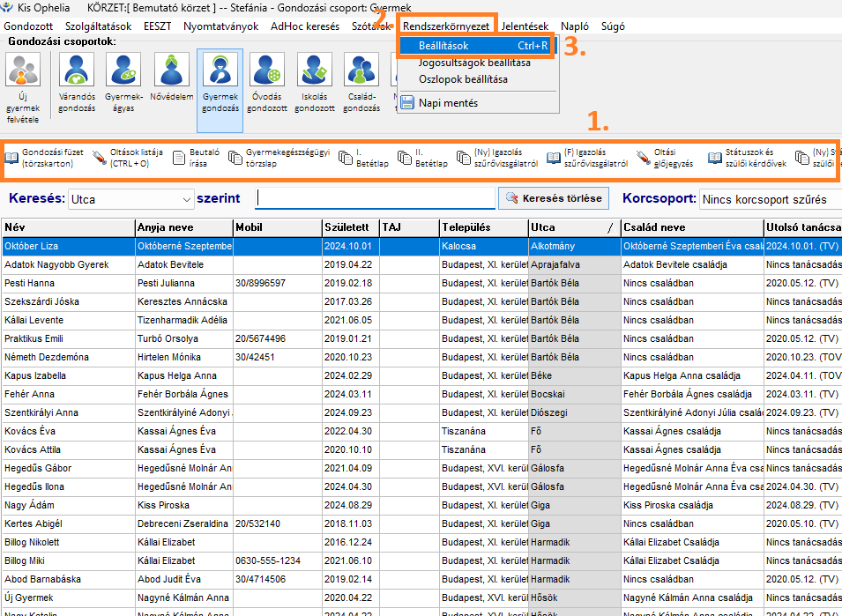Open the Jelentések menu
The width and height of the screenshot is (842, 616).
coord(524,26)
